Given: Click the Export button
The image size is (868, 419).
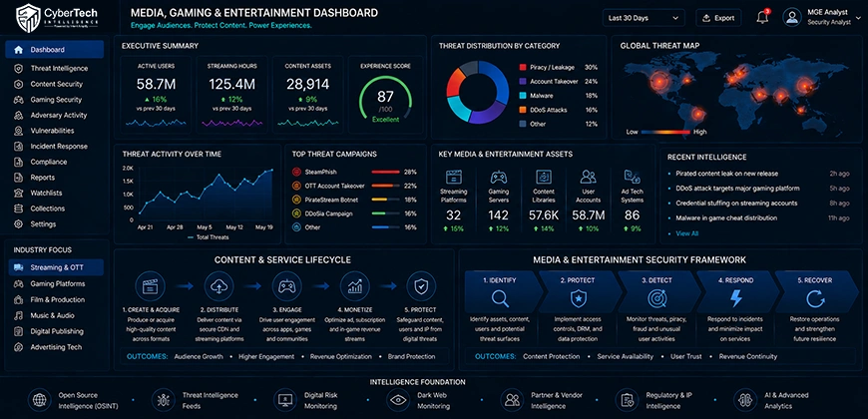Looking at the screenshot, I should [718, 18].
